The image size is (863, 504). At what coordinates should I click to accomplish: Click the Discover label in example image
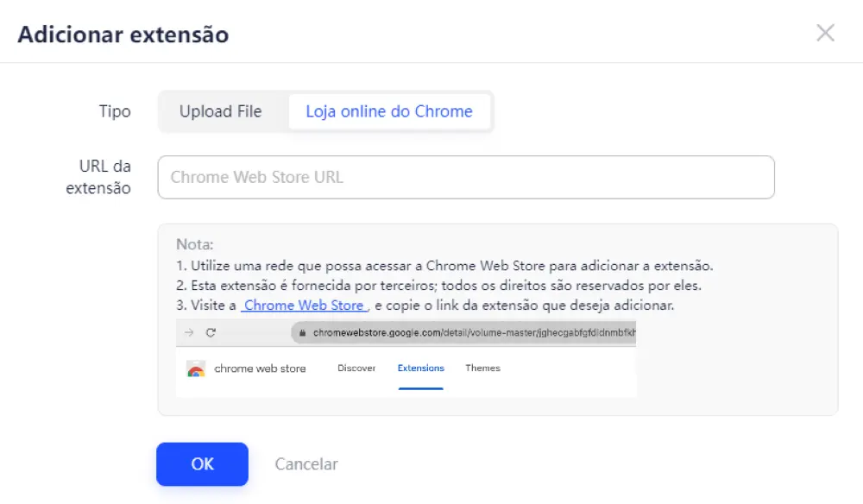[x=356, y=369]
